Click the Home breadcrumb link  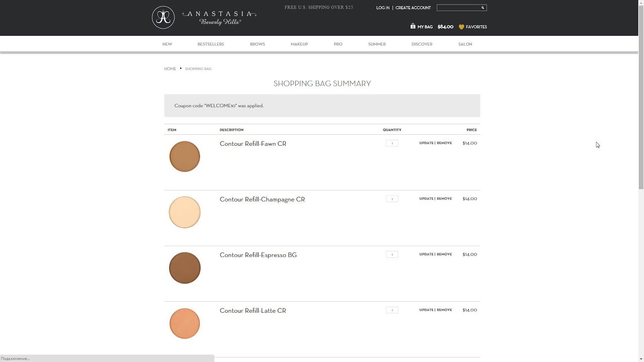click(x=170, y=69)
